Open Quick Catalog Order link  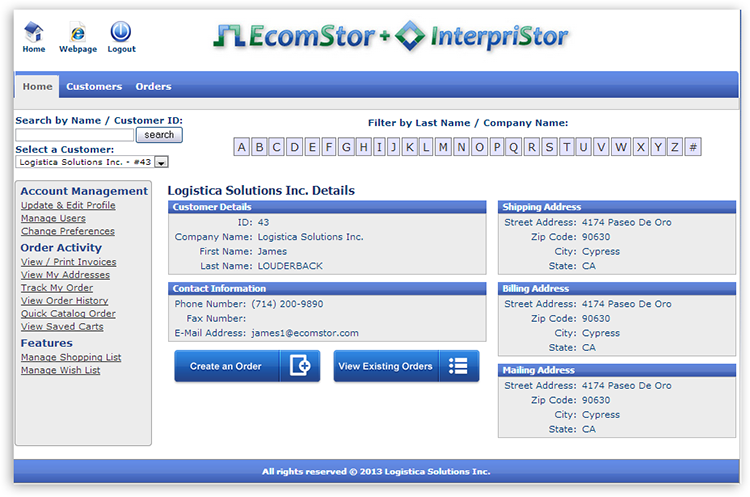point(68,314)
